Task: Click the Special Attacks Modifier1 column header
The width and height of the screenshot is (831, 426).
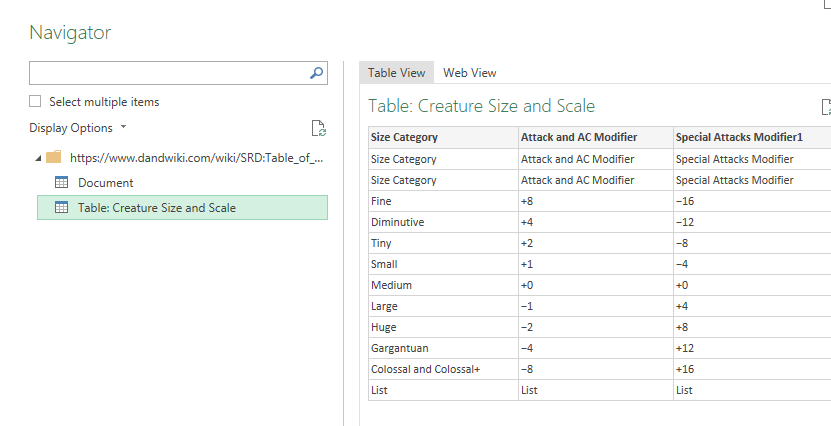Action: (739, 138)
